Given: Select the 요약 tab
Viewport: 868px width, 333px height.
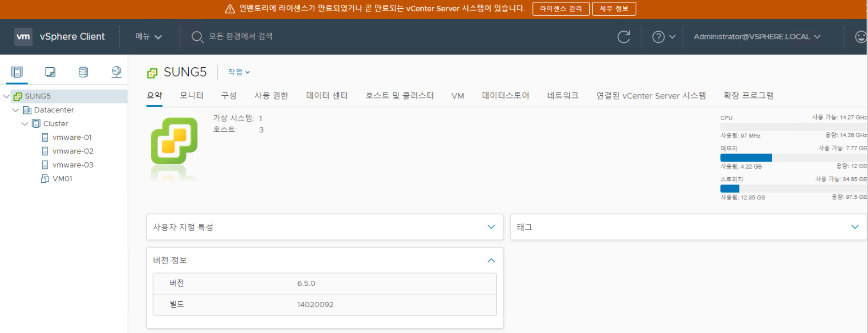Looking at the screenshot, I should click(154, 95).
